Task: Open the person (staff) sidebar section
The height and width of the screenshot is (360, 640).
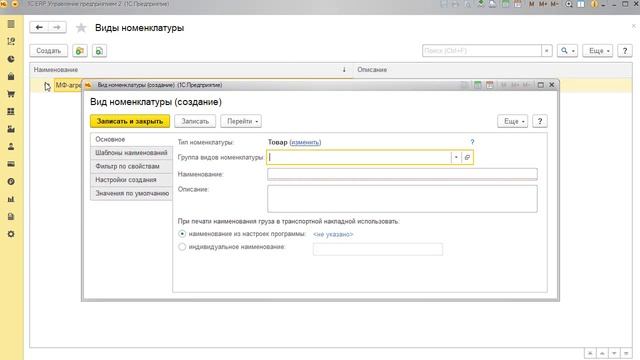Action: tap(11, 147)
